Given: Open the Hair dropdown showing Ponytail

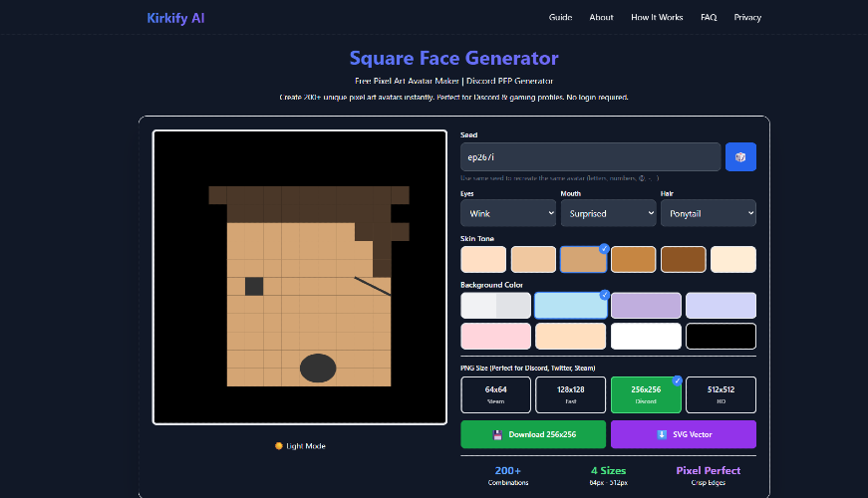Looking at the screenshot, I should point(708,213).
